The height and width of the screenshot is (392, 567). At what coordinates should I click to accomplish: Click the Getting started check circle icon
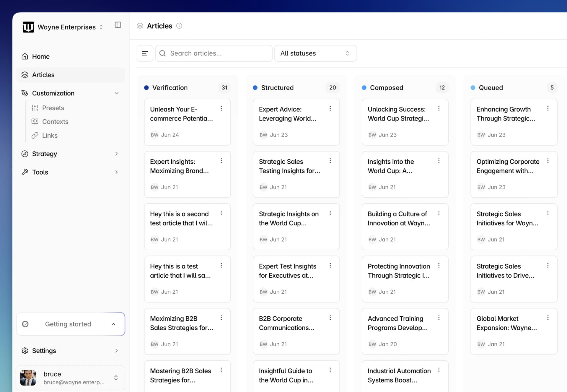25,324
